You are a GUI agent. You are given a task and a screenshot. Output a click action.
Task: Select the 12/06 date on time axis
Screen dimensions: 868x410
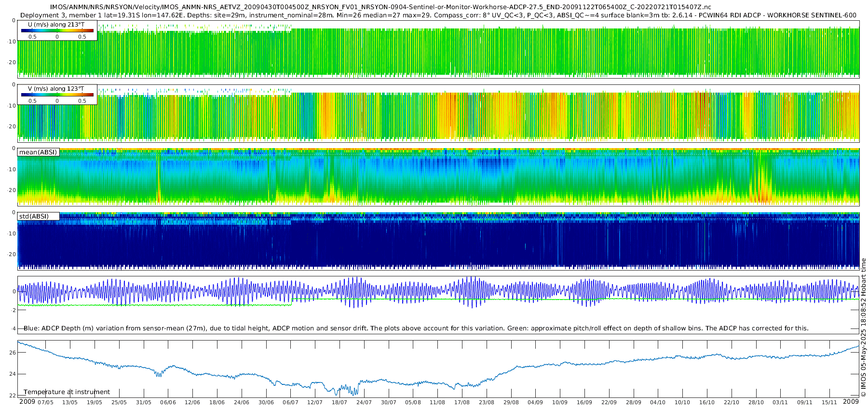[x=192, y=402]
